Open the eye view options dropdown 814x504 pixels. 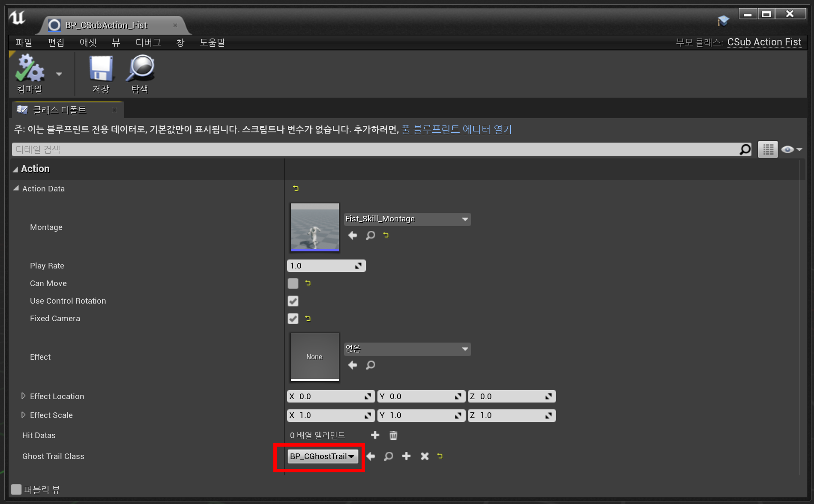coord(791,149)
